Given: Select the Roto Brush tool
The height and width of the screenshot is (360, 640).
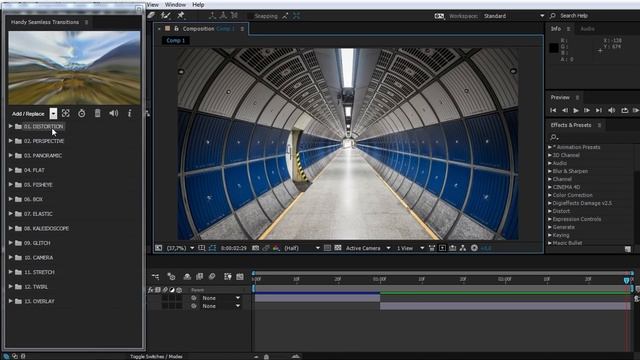Looking at the screenshot, I should click(x=165, y=16).
